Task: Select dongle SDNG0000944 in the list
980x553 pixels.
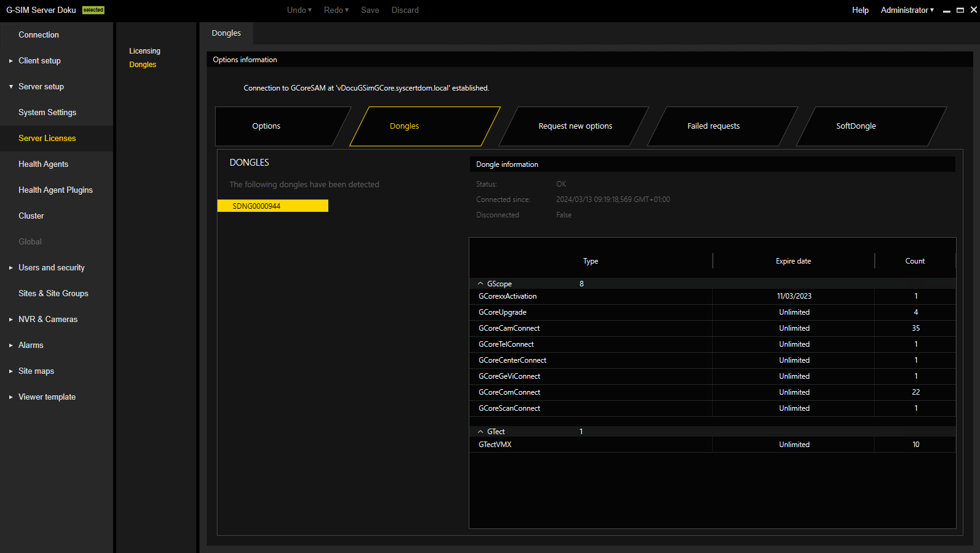Action: tap(272, 206)
